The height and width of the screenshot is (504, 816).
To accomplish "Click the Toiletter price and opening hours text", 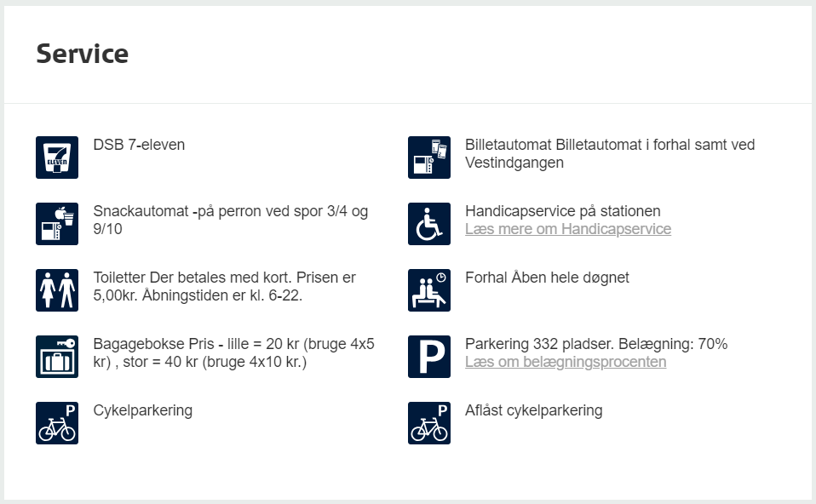I will pyautogui.click(x=224, y=286).
